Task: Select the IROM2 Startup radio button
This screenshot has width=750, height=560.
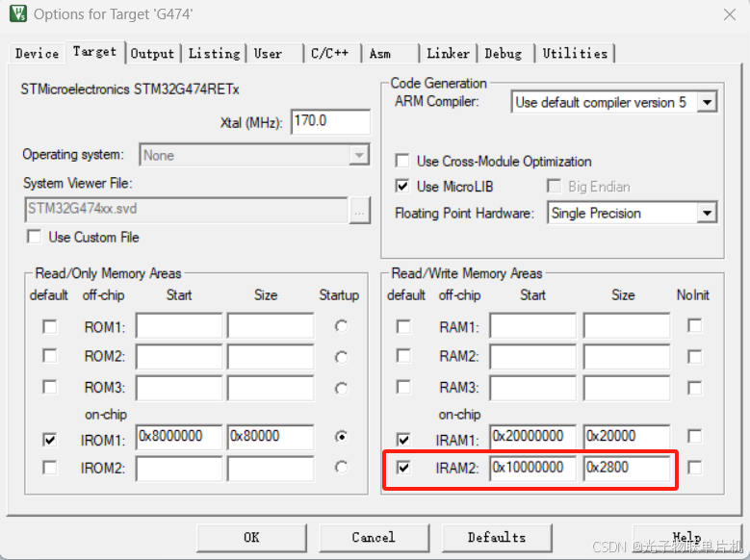Action: (x=341, y=468)
